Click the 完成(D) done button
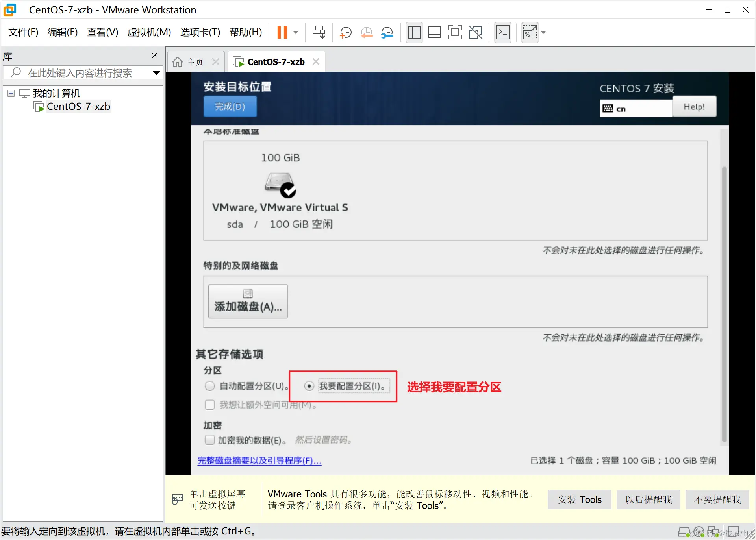The height and width of the screenshot is (540, 756). (230, 107)
